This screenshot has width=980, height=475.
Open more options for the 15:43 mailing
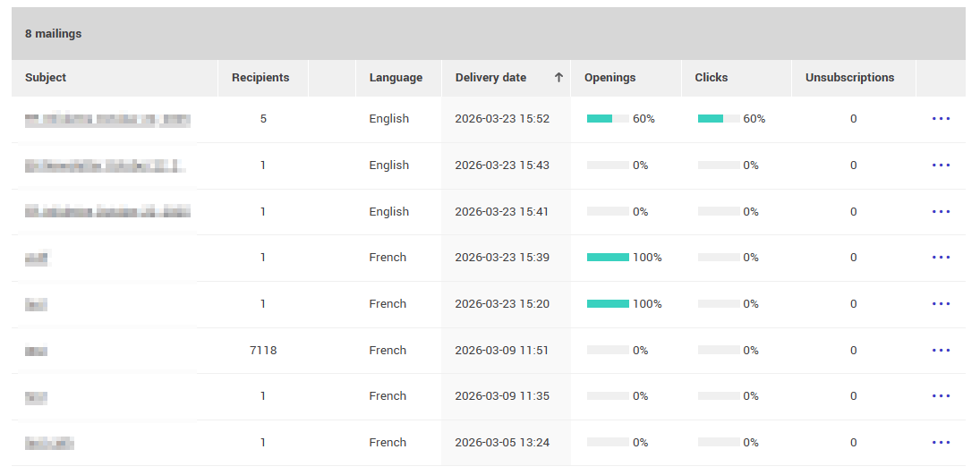tap(941, 165)
